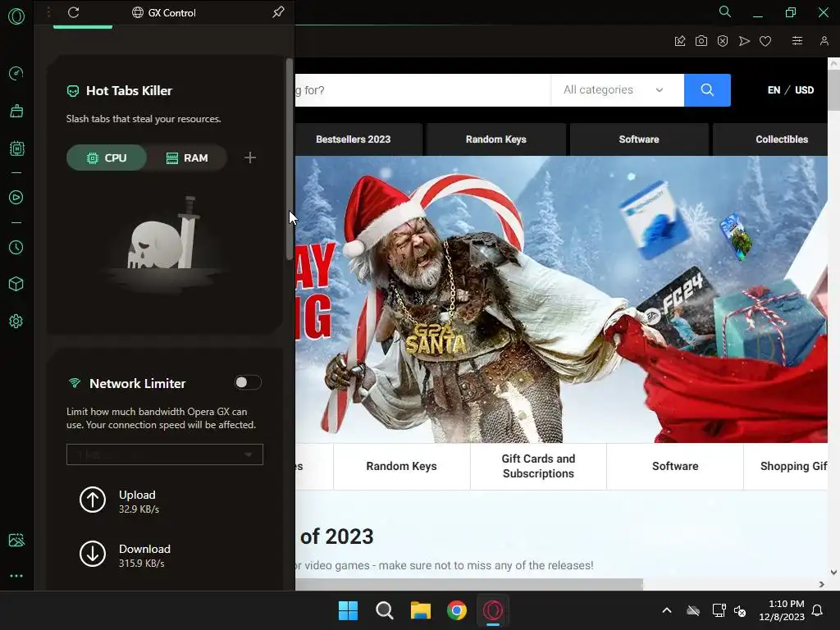Select Random Keys category below banner
Screen dimensions: 840x630
[x=402, y=466]
